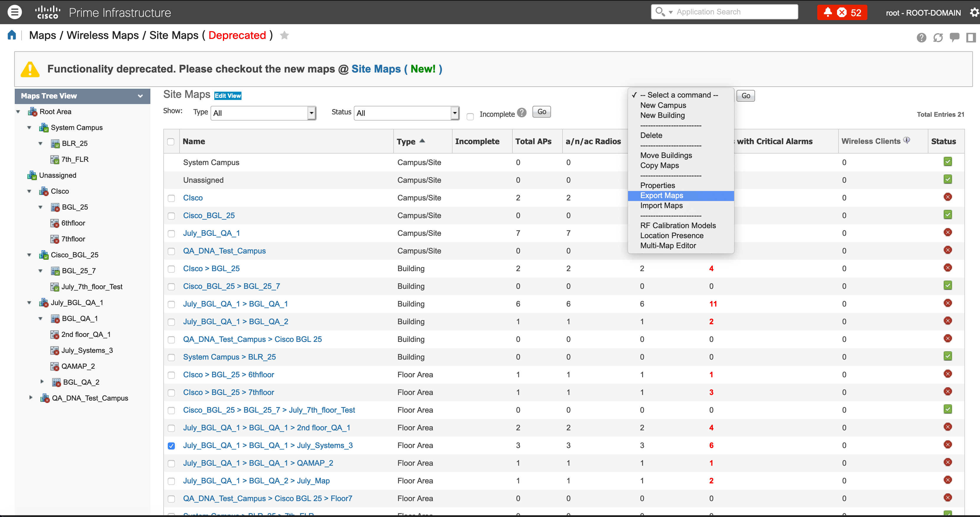Click the 7th_FLR floor icon in tree
980x517 pixels.
pos(55,159)
